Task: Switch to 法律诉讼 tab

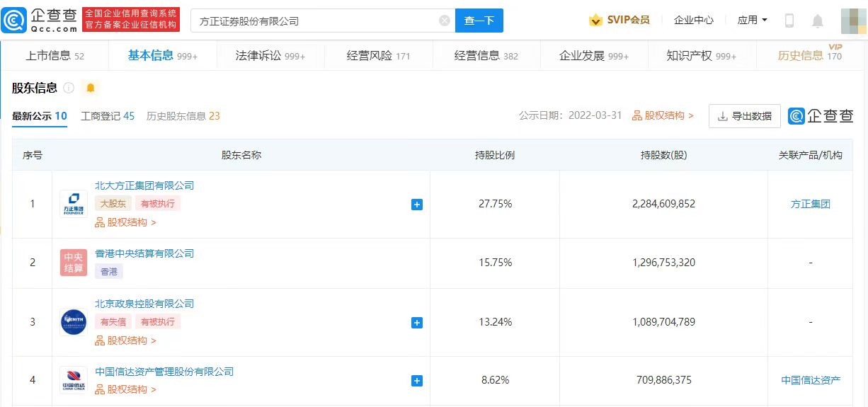Action: tap(270, 55)
